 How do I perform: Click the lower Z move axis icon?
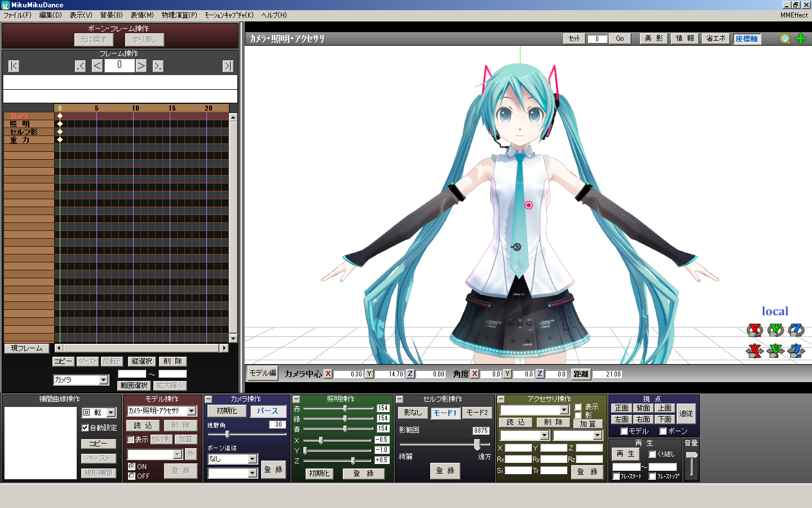pos(796,351)
